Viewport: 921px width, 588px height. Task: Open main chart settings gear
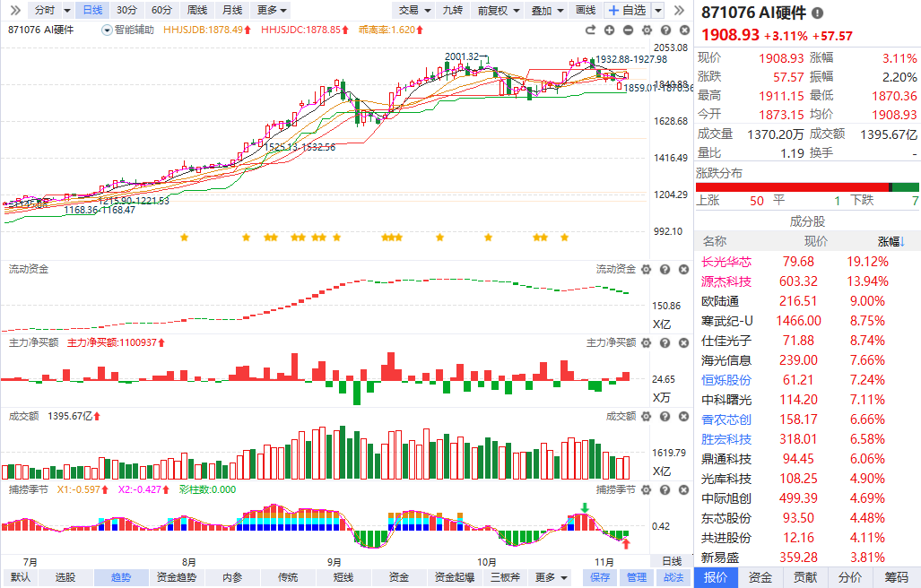click(x=647, y=30)
